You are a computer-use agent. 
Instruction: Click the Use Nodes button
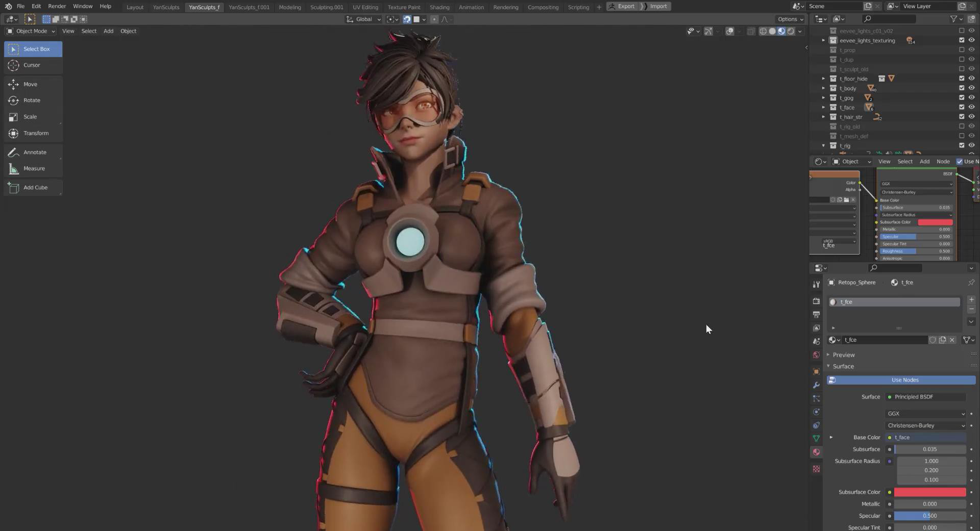click(x=901, y=380)
